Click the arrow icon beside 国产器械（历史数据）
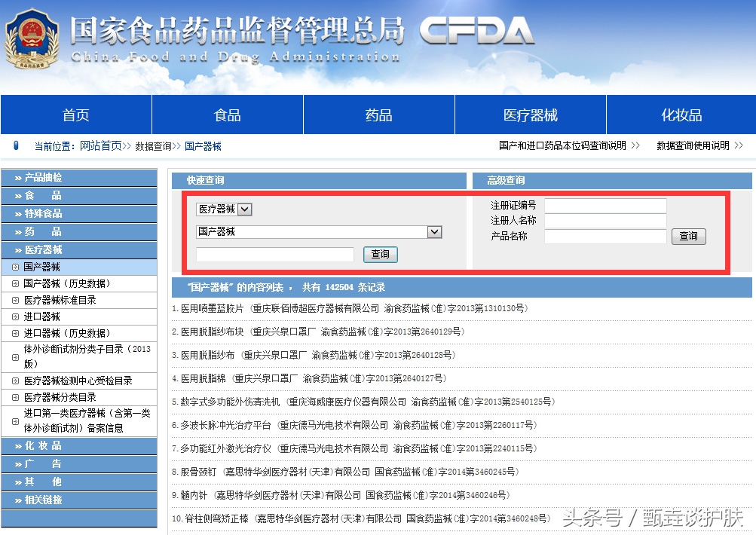Viewport: 756px width, 535px height. [x=15, y=283]
